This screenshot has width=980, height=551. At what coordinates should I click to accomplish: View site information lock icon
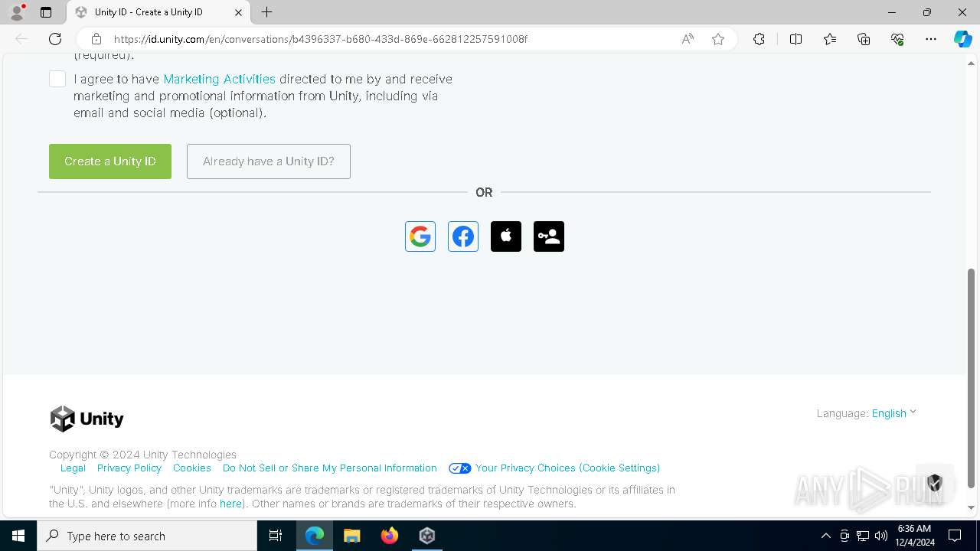point(96,39)
